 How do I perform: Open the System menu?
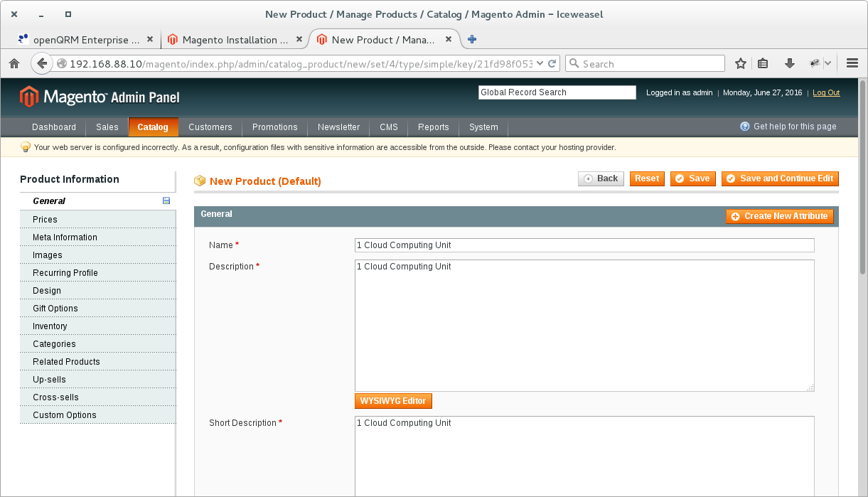click(x=483, y=127)
